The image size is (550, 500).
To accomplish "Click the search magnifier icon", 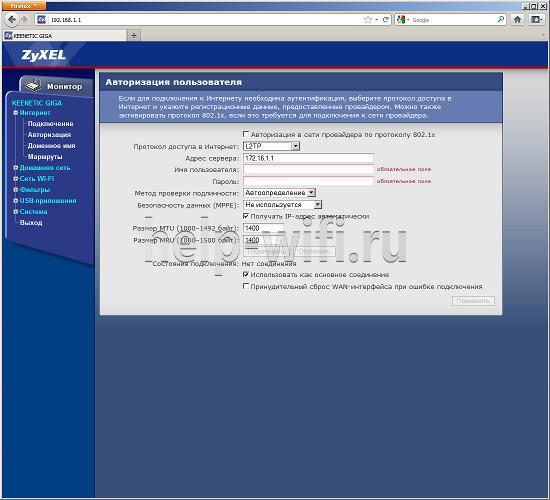I will tap(501, 19).
